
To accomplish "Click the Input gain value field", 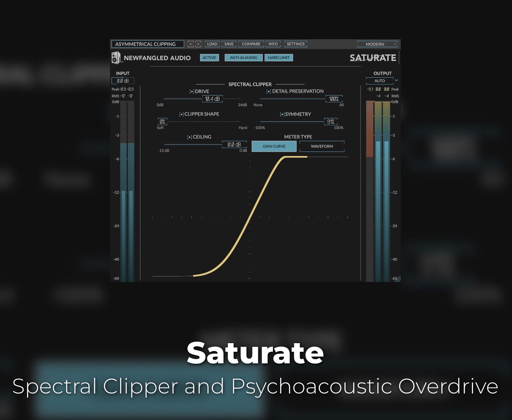I will point(123,81).
